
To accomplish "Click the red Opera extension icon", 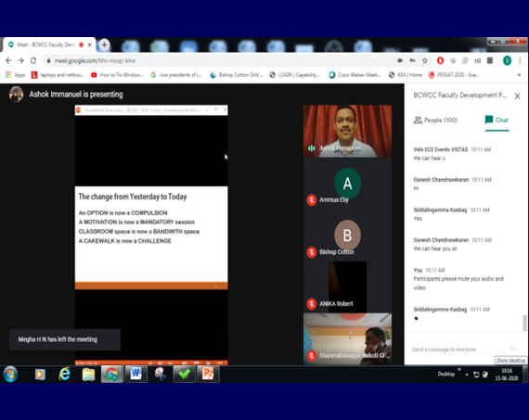I will pos(440,60).
